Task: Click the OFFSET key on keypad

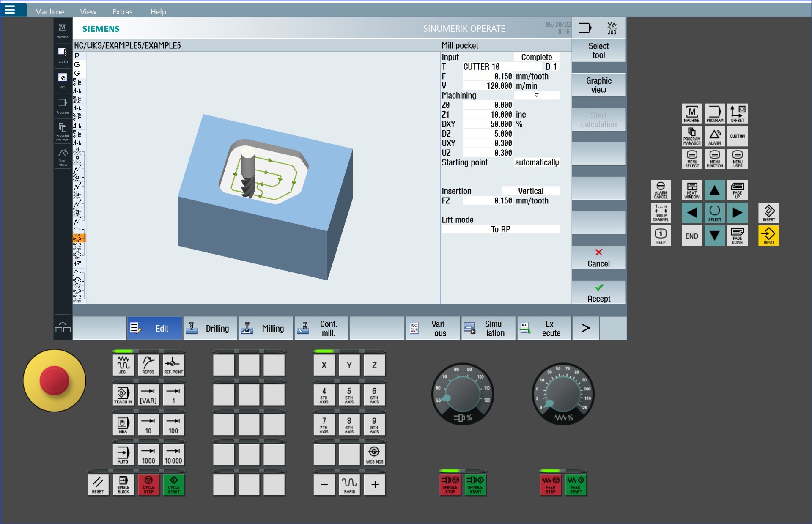Action: click(x=738, y=113)
